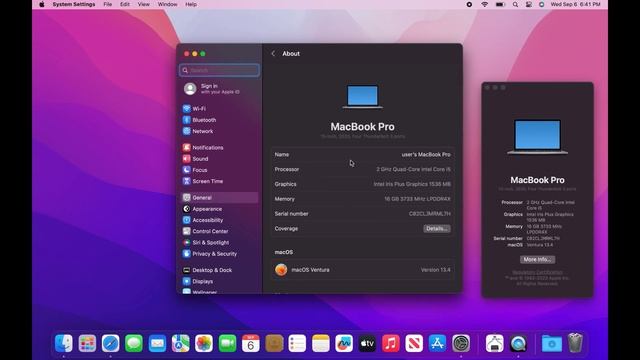The image size is (640, 360).
Task: Click the Siri icon in the menu bar
Action: point(542,4)
